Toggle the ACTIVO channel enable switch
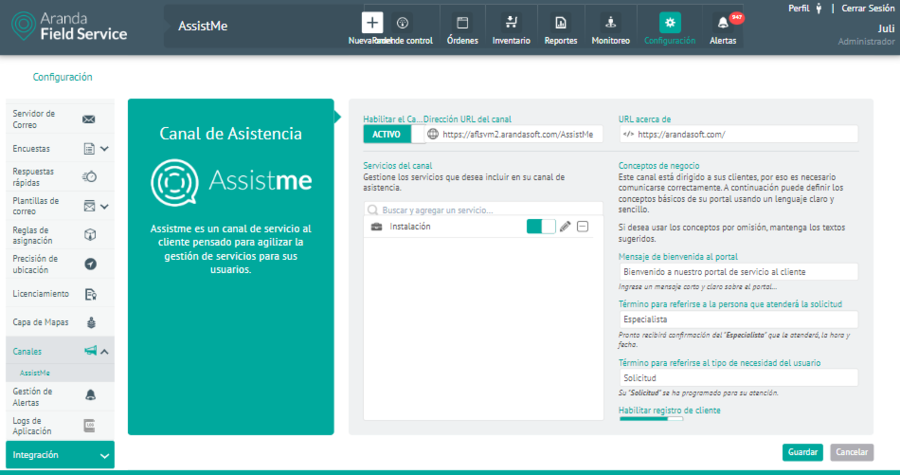 [394, 134]
